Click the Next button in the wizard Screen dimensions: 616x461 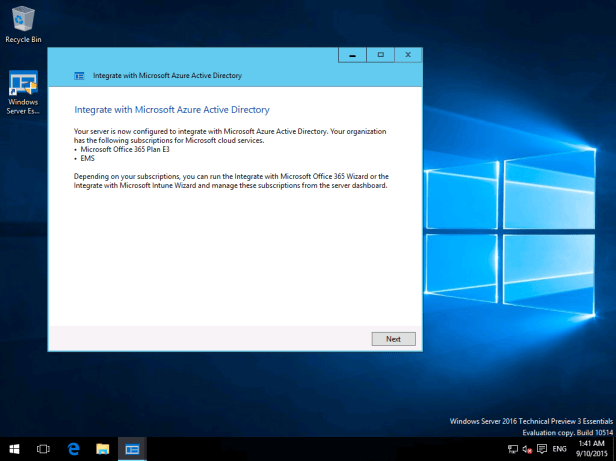click(393, 339)
